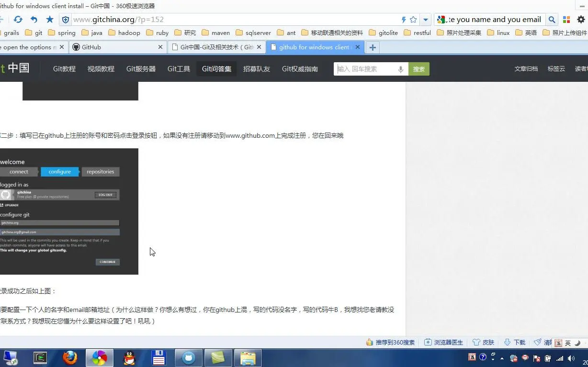The width and height of the screenshot is (588, 367).
Task: Click the undo/restore closed tab arrow icon
Action: click(34, 20)
